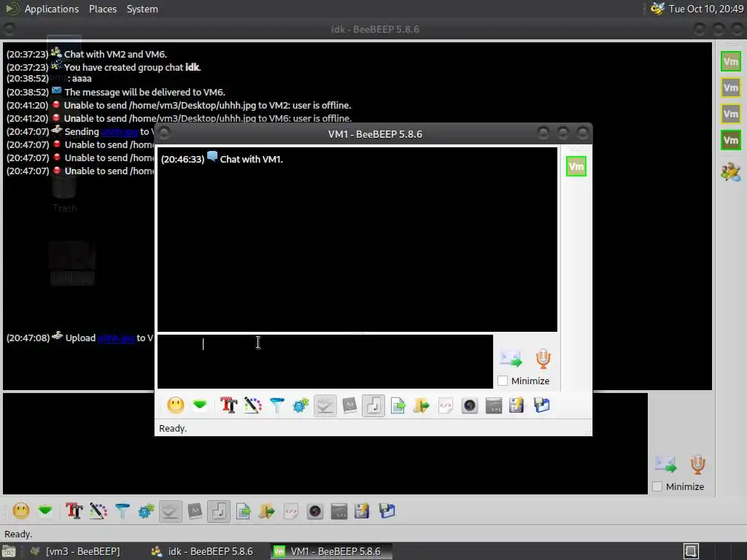Image resolution: width=747 pixels, height=560 pixels.
Task: Open emoticons picker in idk window toolbar
Action: click(21, 511)
